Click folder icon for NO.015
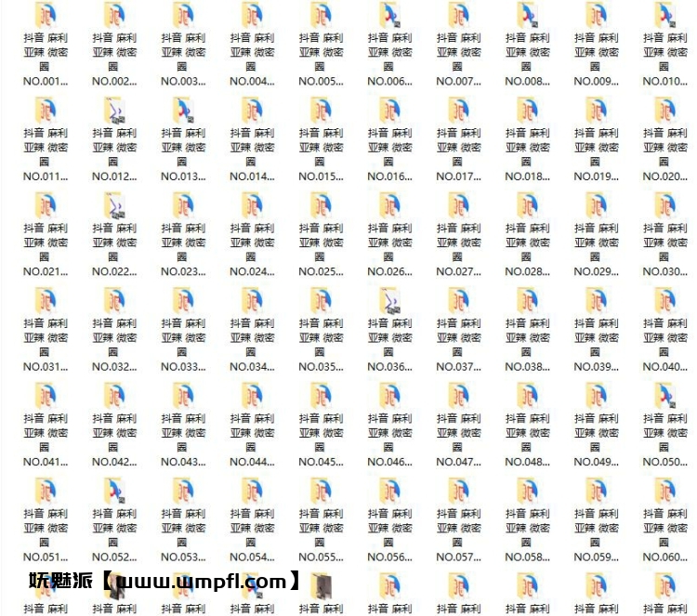 pyautogui.click(x=321, y=111)
